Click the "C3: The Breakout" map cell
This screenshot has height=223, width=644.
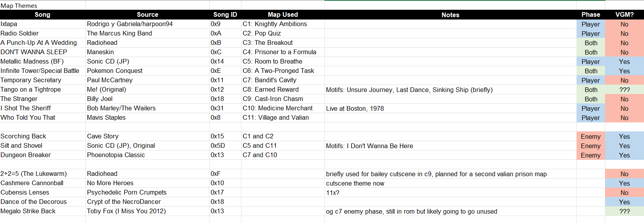(x=268, y=43)
